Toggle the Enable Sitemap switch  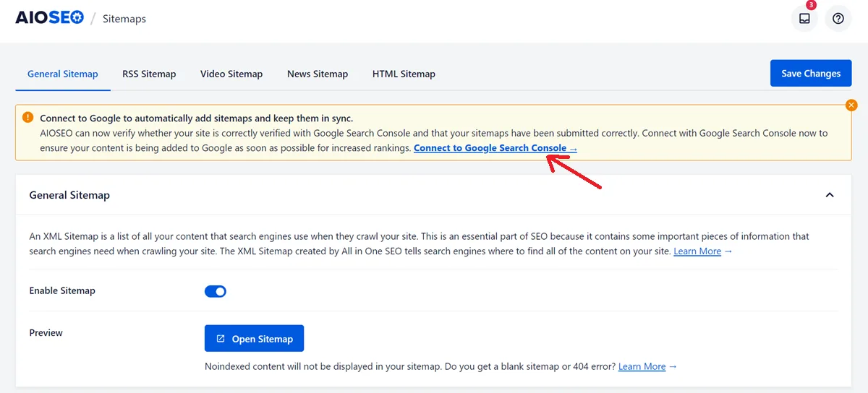click(216, 291)
